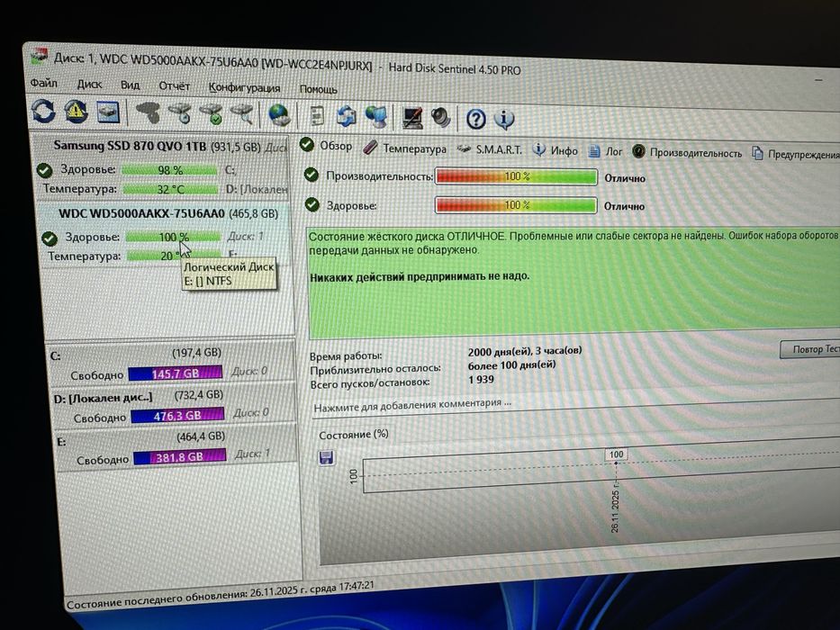This screenshot has width=840, height=630.
Task: Click the network computers toolbar icon
Action: pos(376,117)
